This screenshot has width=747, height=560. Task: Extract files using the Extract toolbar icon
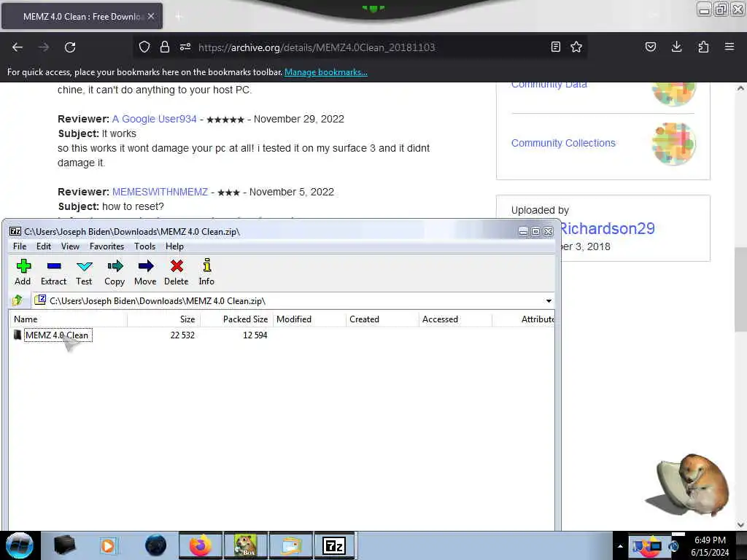[53, 272]
